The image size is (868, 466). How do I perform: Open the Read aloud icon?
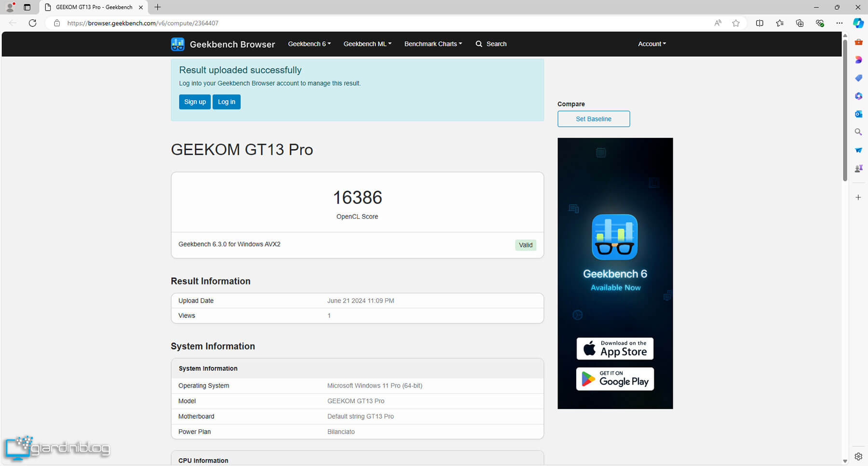(718, 23)
